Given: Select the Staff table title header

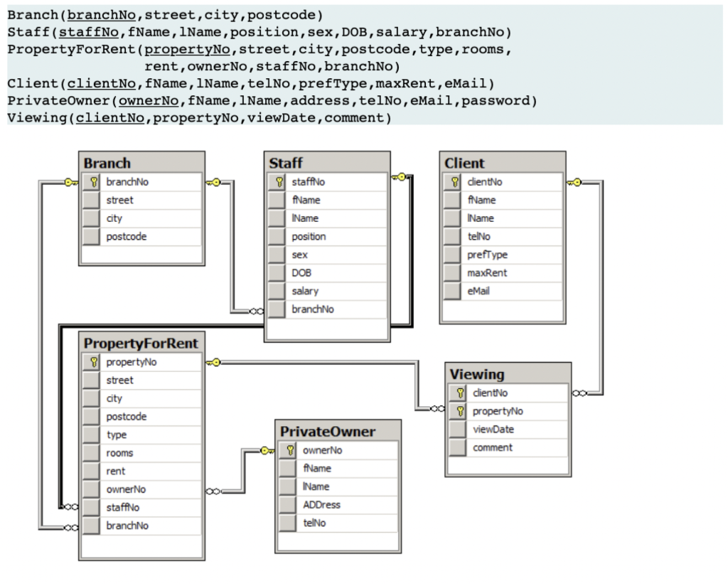Looking at the screenshot, I should [x=327, y=163].
